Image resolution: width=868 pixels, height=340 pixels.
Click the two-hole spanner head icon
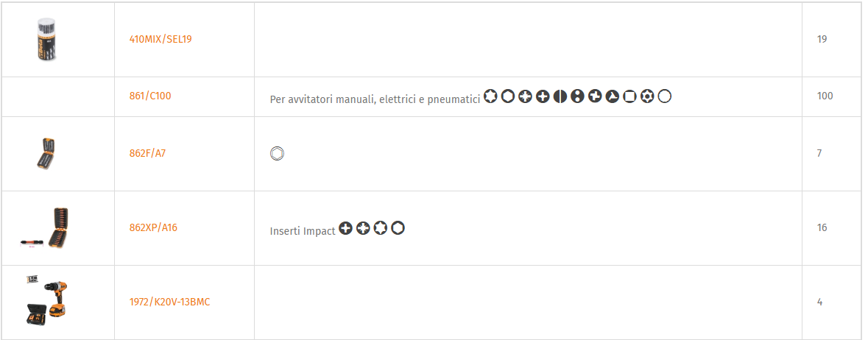pos(577,96)
